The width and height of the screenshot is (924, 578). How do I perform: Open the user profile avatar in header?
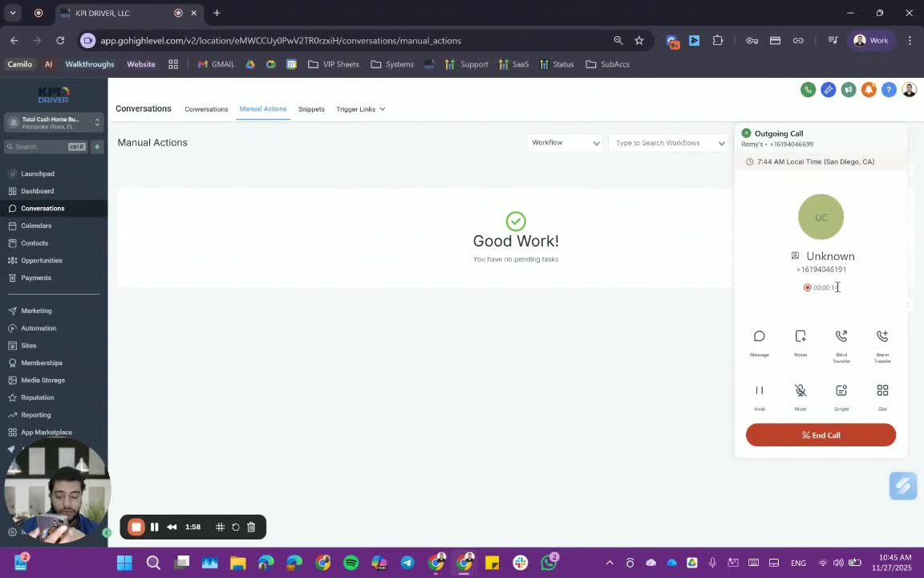pos(910,90)
